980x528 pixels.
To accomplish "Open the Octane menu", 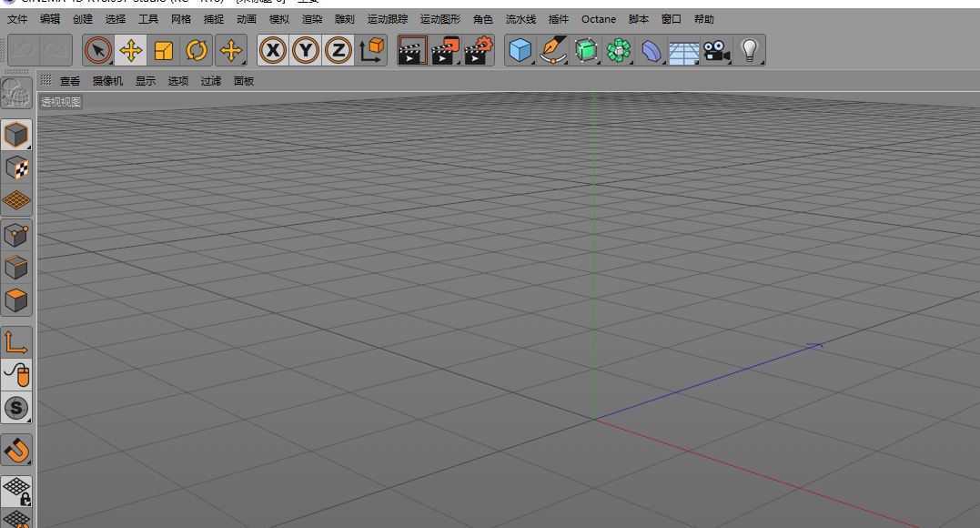I will coord(599,19).
